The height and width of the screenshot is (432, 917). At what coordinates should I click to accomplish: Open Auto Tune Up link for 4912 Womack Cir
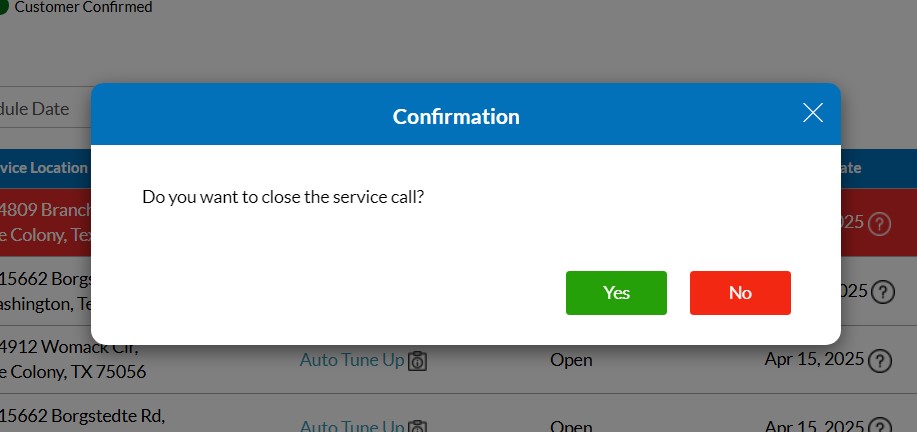pyautogui.click(x=351, y=360)
